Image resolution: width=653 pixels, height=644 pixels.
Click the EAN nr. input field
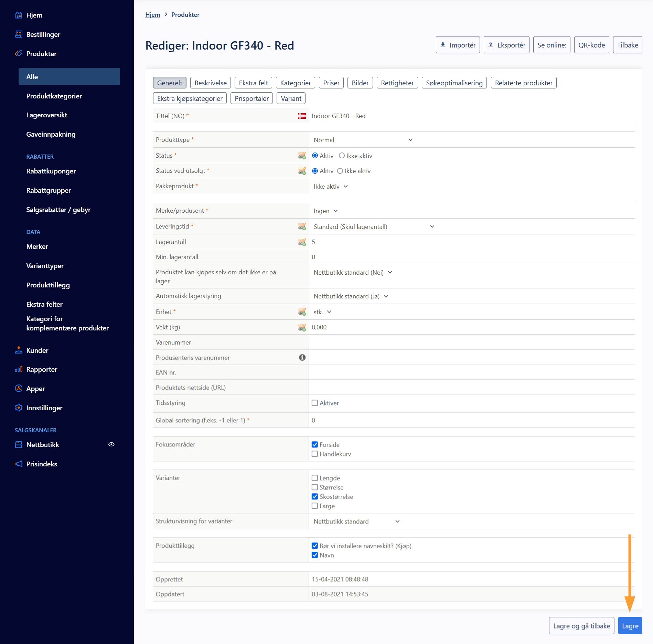tap(471, 372)
